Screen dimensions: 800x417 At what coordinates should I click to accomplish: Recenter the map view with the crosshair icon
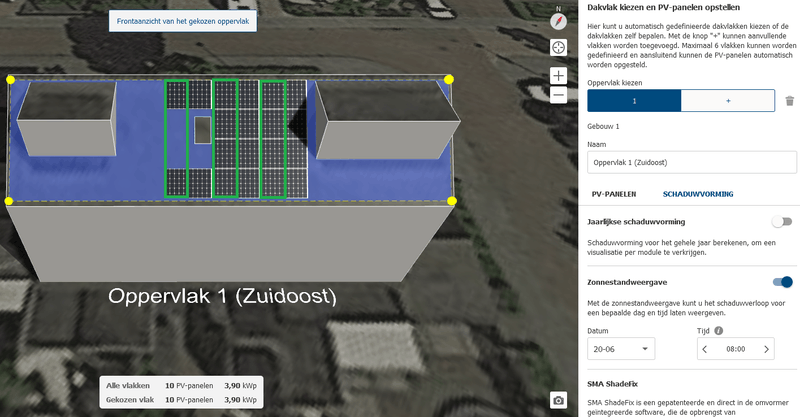(559, 48)
